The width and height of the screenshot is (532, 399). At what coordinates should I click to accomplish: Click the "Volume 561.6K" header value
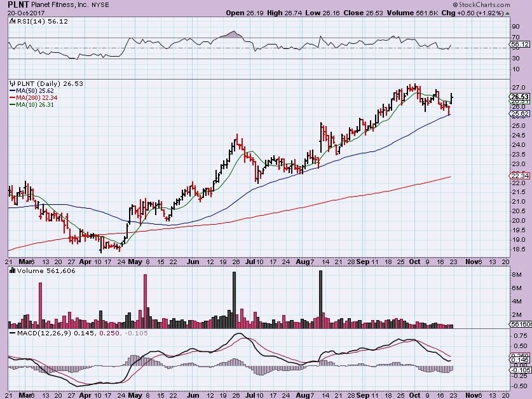pyautogui.click(x=413, y=13)
